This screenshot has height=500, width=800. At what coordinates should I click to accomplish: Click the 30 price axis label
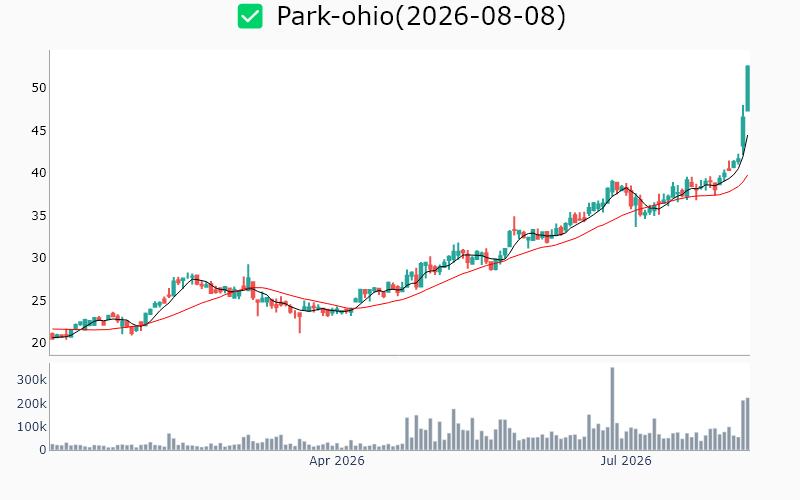pyautogui.click(x=39, y=258)
